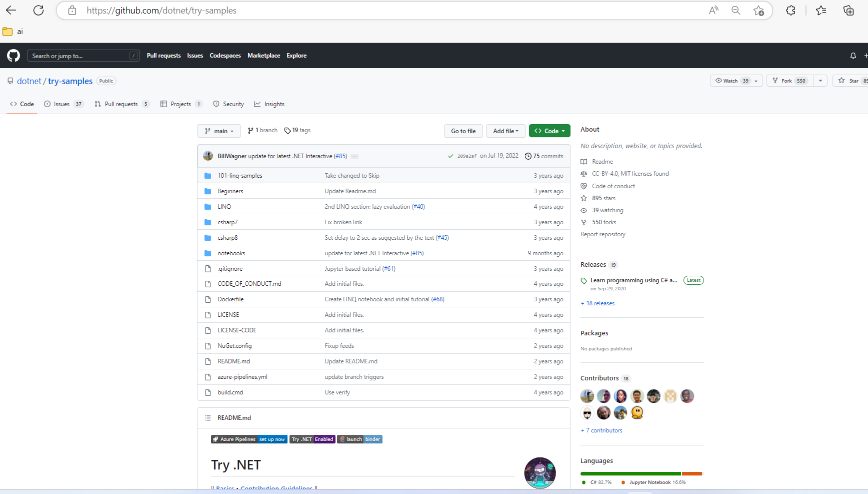
Task: Click the yellow smiley contributor avatar
Action: point(637,413)
